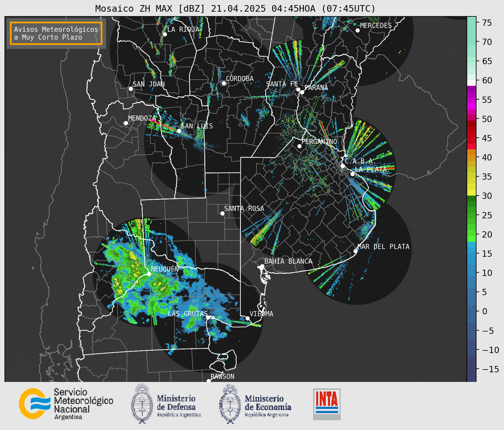This screenshot has height=430, width=504.
Task: Click the SANTA FE city marker dot
Action: point(298,89)
